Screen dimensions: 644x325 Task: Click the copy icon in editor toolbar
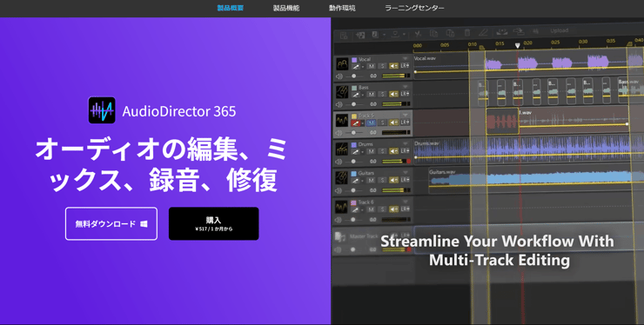click(433, 33)
